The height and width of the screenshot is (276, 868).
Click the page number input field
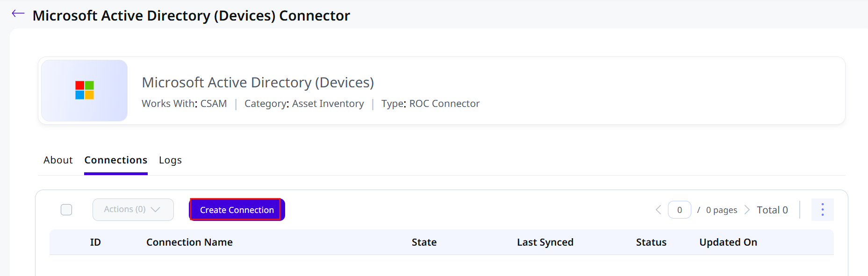coord(680,210)
